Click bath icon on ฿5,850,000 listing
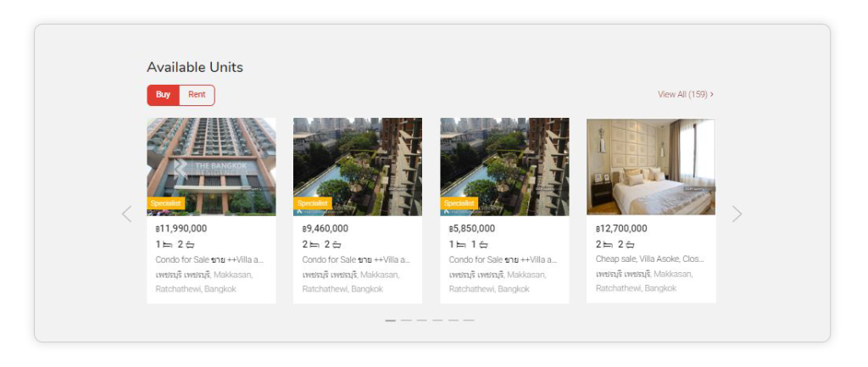Screen dimensions: 868x367 (x=483, y=244)
